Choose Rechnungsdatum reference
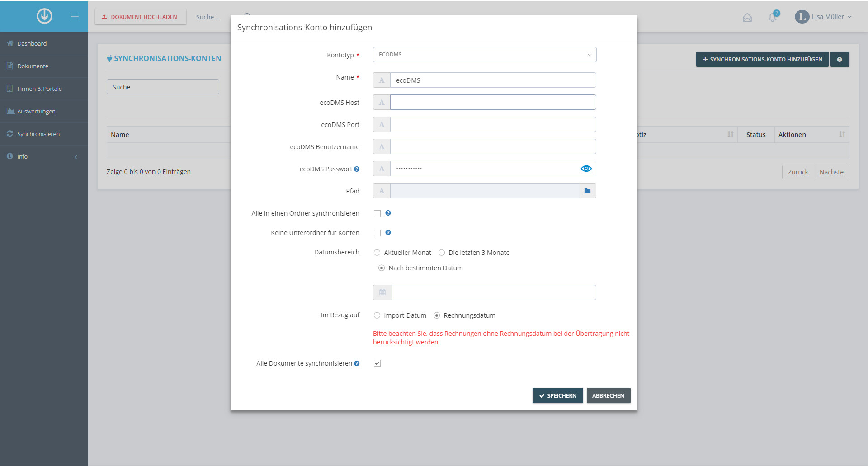Screen dimensions: 868x466 click(437, 315)
